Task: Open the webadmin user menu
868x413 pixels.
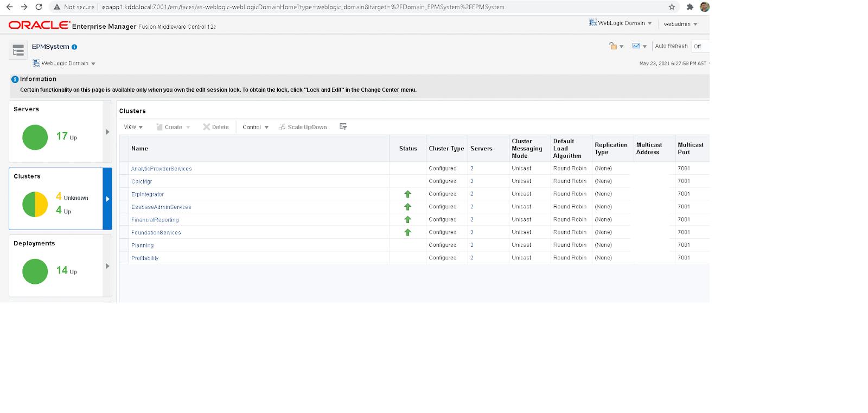Action: pyautogui.click(x=680, y=24)
